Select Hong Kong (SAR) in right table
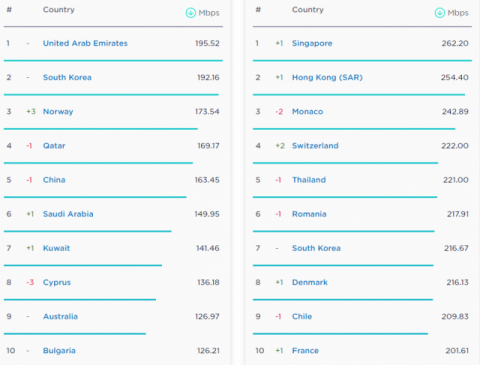This screenshot has height=365, width=480. click(327, 78)
